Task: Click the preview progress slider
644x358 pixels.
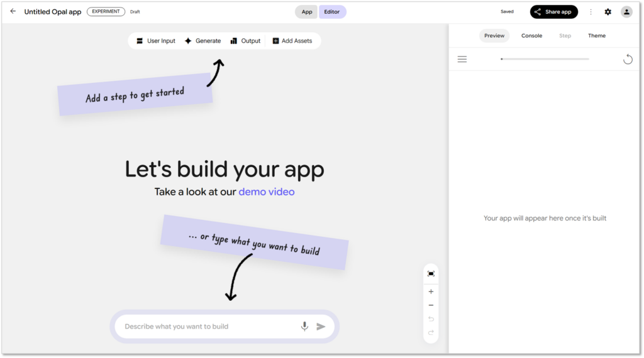Action: click(545, 59)
